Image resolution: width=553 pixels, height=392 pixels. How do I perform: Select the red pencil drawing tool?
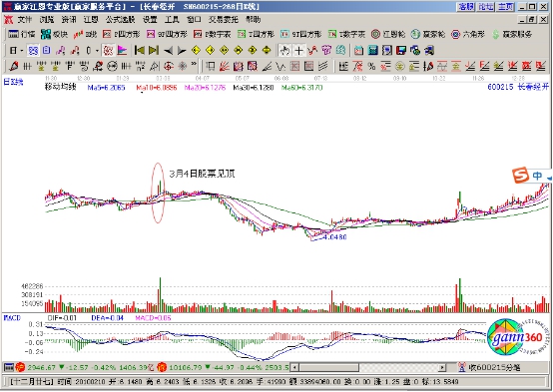click(14, 66)
